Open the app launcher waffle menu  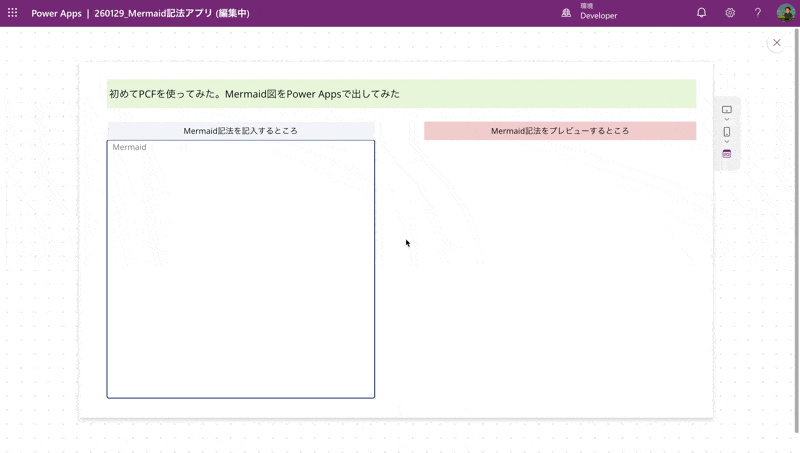click(x=13, y=13)
